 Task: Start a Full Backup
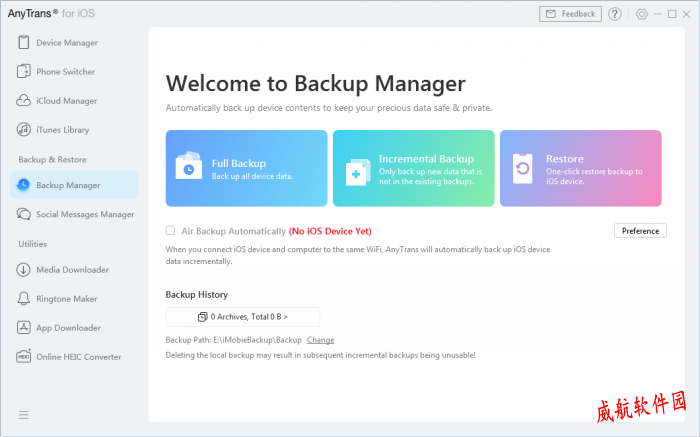click(x=246, y=168)
